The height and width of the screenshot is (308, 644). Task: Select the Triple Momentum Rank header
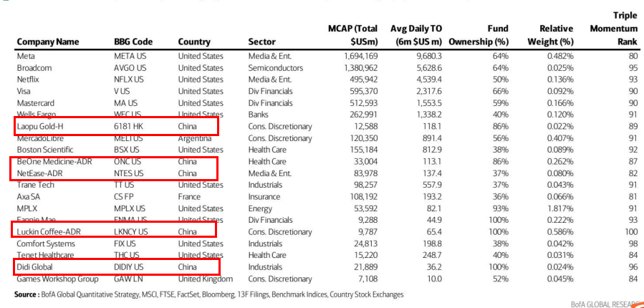click(x=614, y=29)
